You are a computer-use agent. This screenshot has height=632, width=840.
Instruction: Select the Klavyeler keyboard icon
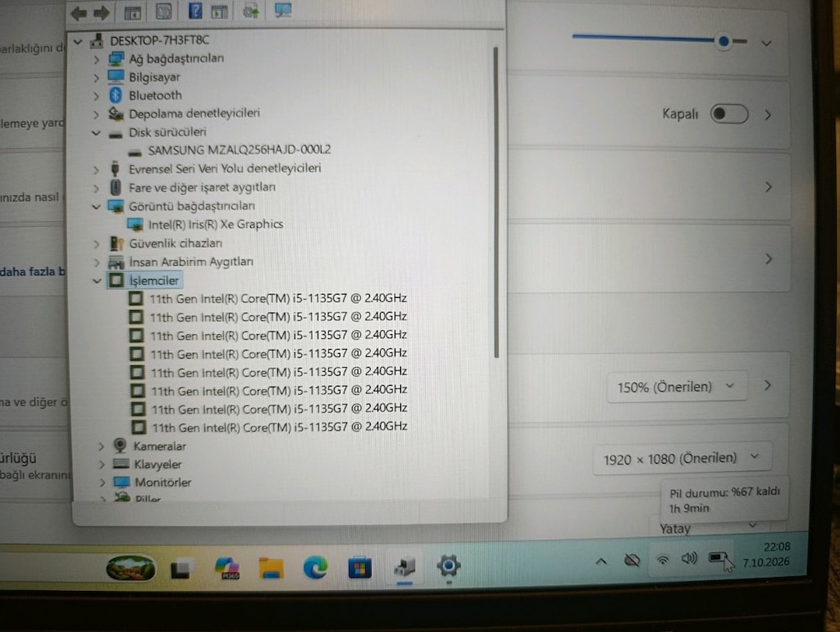click(x=121, y=464)
